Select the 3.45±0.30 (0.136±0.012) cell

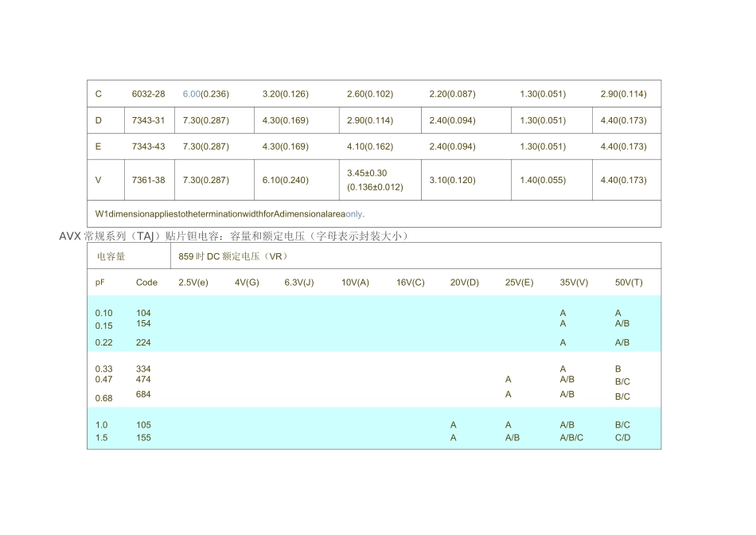click(x=375, y=180)
